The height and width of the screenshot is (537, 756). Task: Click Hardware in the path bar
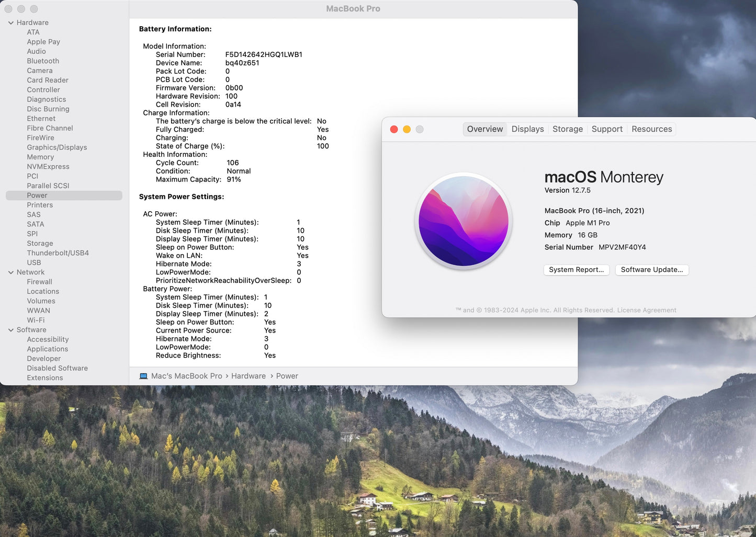tap(248, 376)
